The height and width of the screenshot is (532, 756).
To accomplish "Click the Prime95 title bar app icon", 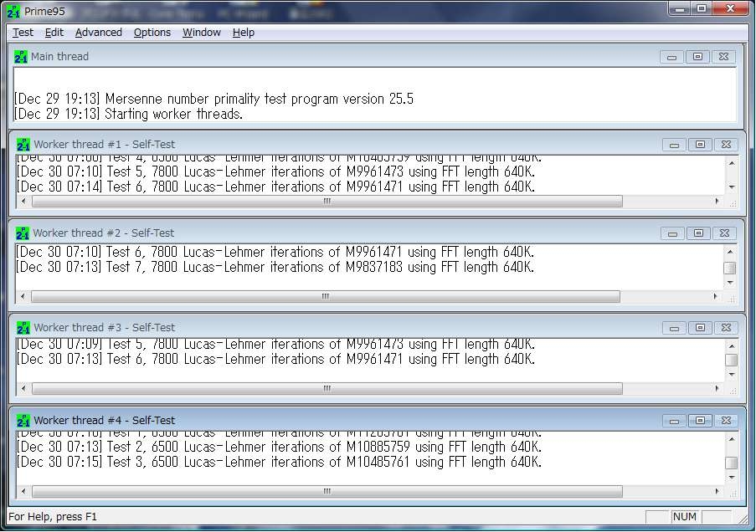I will click(13, 11).
